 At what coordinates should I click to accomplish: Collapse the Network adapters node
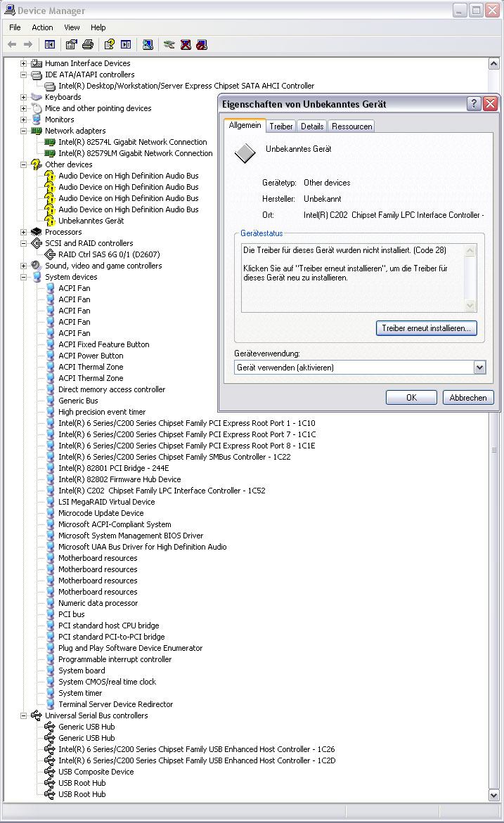(x=23, y=131)
